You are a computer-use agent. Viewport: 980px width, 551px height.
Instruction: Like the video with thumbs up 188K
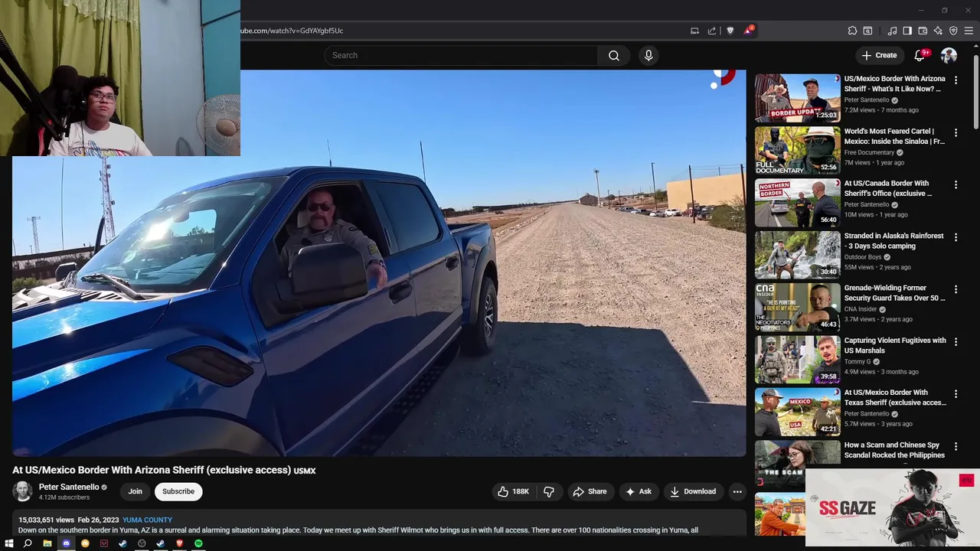pos(514,491)
